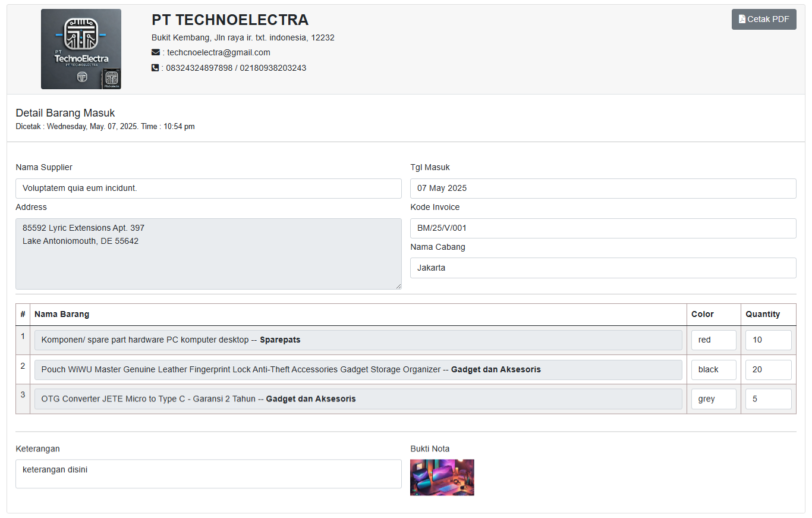Click the OTG Converter JETE item field
This screenshot has width=812, height=518.
(358, 399)
